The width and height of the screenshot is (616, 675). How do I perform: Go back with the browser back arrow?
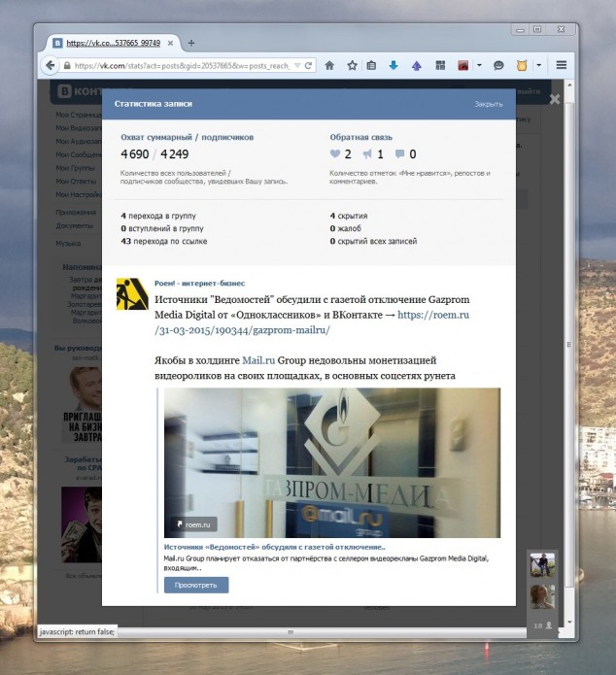point(50,65)
